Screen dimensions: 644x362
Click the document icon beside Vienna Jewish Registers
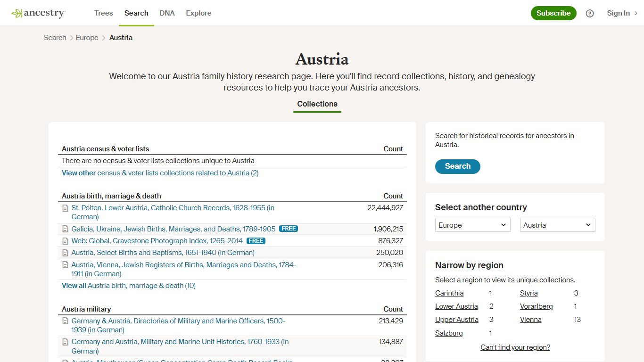click(x=66, y=265)
